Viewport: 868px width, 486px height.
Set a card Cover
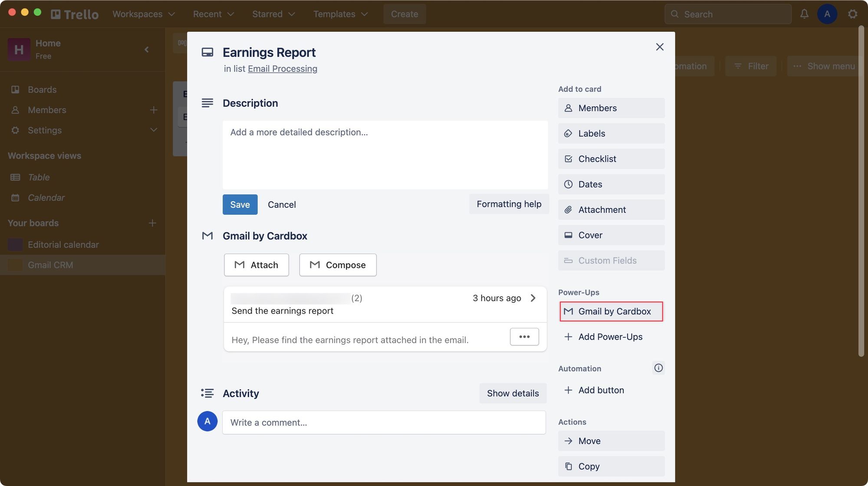[x=611, y=235]
